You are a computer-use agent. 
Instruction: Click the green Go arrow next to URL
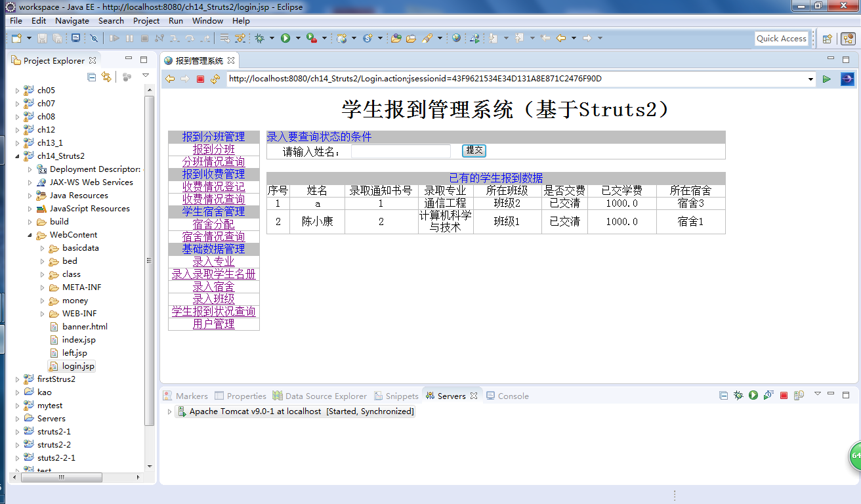pos(826,79)
